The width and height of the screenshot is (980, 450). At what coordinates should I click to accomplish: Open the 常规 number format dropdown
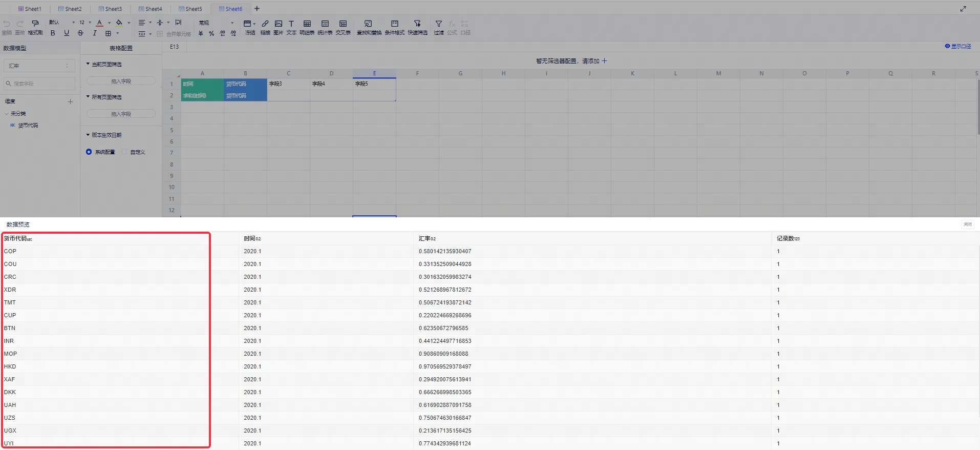pyautogui.click(x=217, y=23)
